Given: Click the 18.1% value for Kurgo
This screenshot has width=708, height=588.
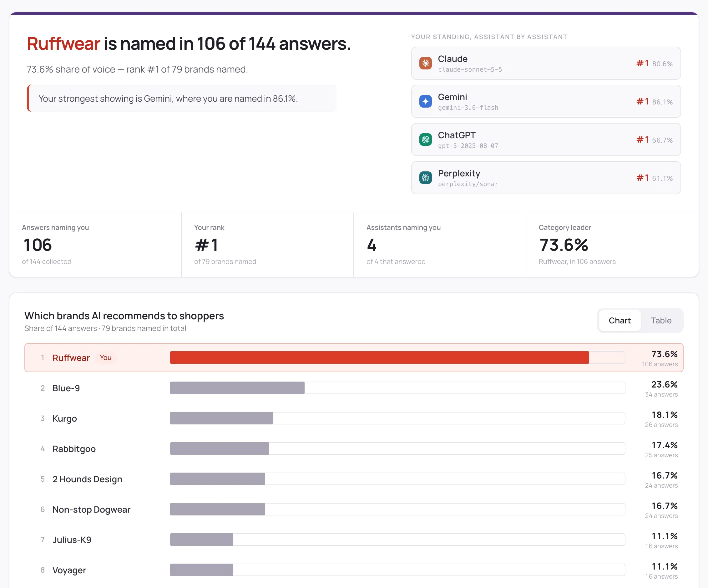Looking at the screenshot, I should (x=664, y=415).
